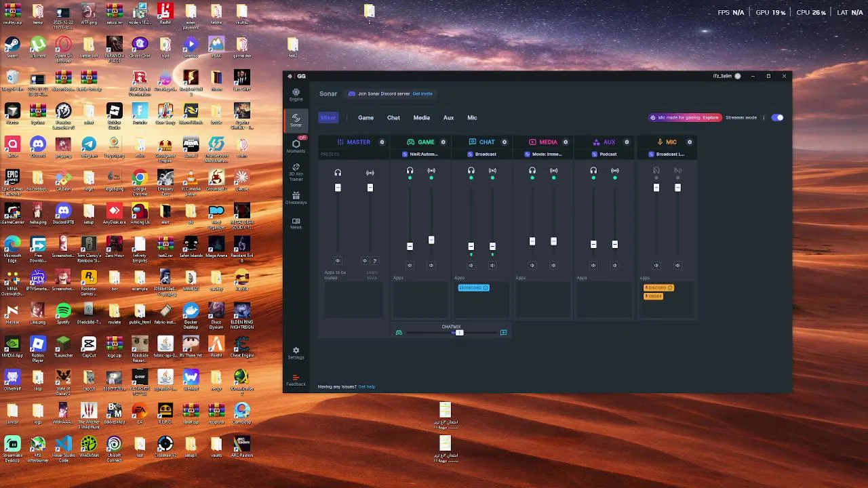Open Feedback in the GG sidebar
Viewport: 868px width, 488px height.
(296, 380)
